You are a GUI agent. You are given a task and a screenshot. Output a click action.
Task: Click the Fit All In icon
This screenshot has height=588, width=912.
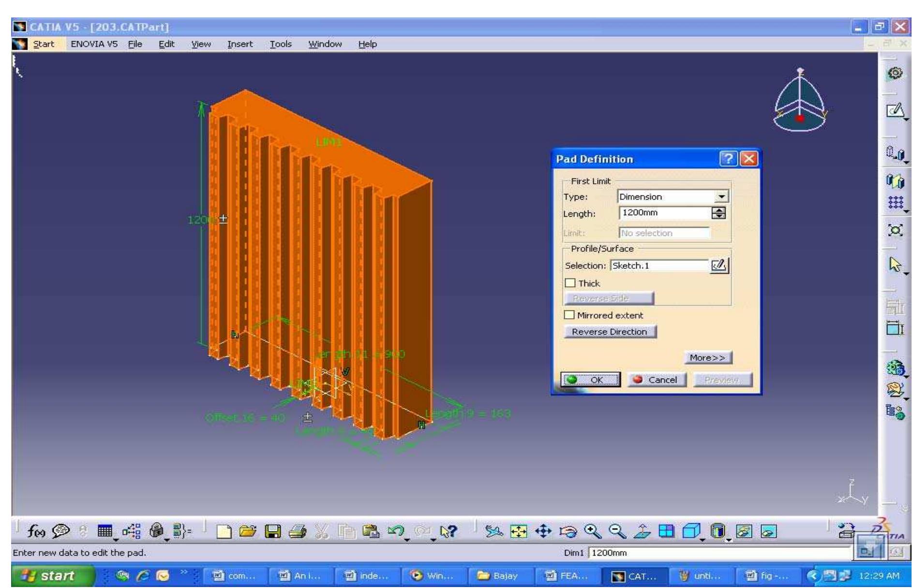coord(518,532)
